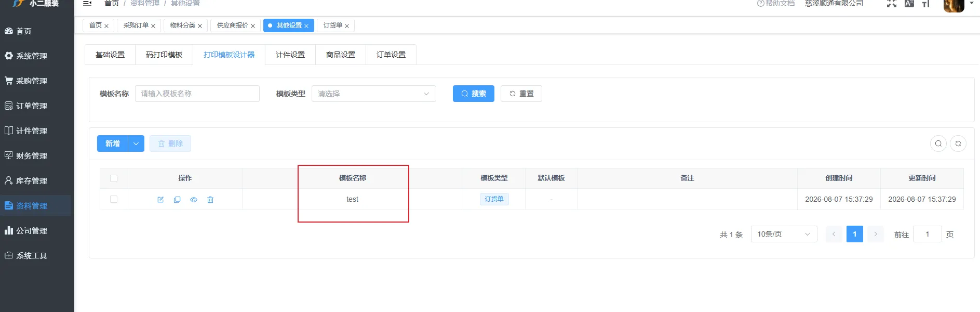Switch to the 码打印模板 tab

(164, 55)
